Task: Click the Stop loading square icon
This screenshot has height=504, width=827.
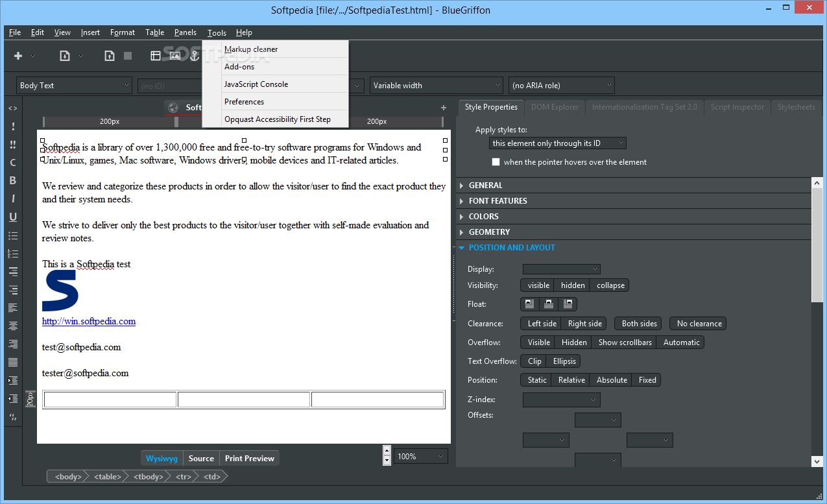Action: tap(128, 56)
